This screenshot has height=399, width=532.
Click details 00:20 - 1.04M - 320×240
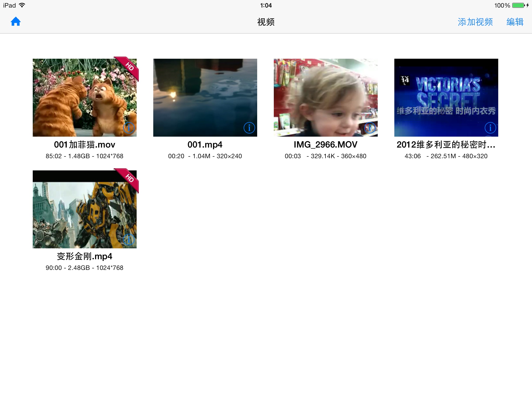pos(205,156)
